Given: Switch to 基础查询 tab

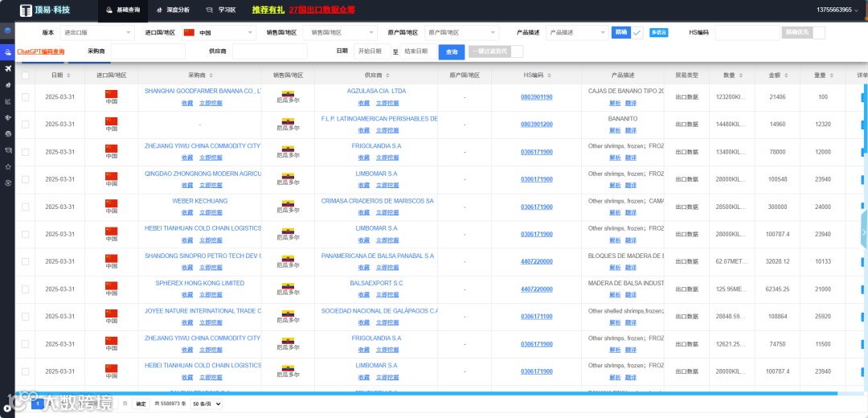Looking at the screenshot, I should point(122,10).
